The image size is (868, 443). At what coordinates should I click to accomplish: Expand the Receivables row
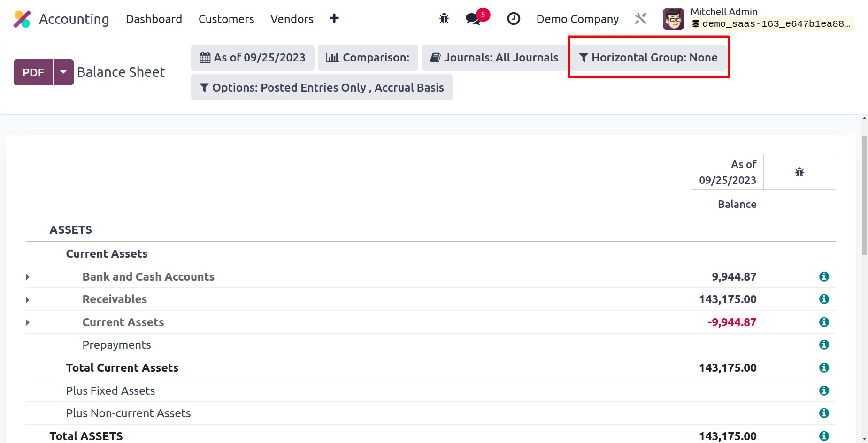tap(28, 300)
